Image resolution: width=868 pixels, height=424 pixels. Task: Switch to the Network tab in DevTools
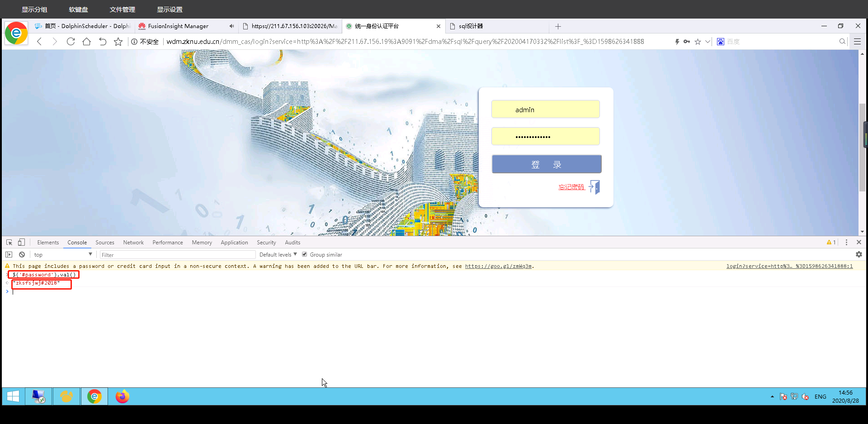[133, 243]
